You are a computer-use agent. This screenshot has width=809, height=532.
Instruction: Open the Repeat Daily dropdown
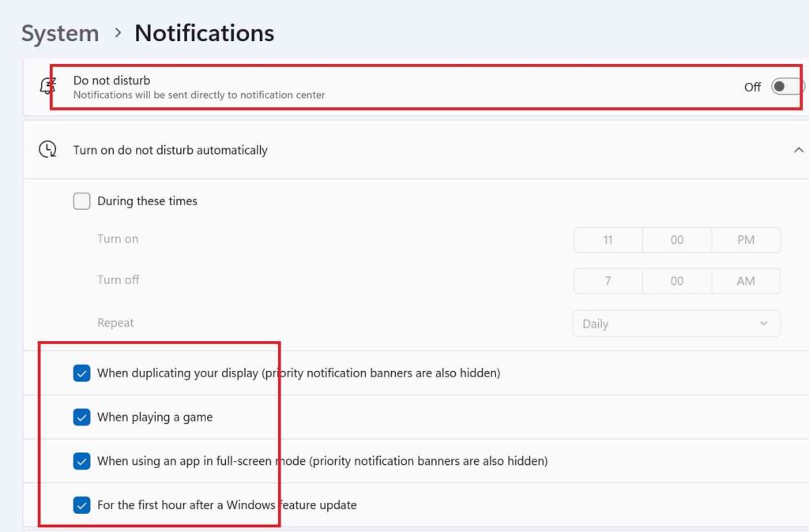(676, 324)
